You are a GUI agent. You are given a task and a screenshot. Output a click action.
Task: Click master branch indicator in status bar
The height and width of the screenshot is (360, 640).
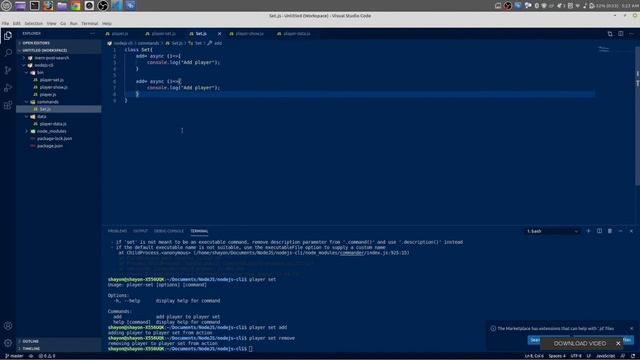coord(14,356)
